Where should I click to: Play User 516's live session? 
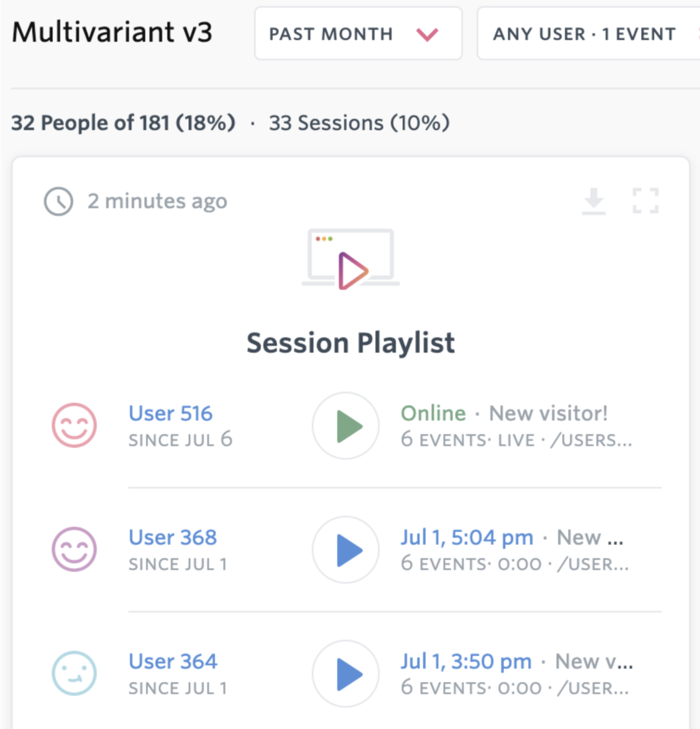[x=346, y=426]
